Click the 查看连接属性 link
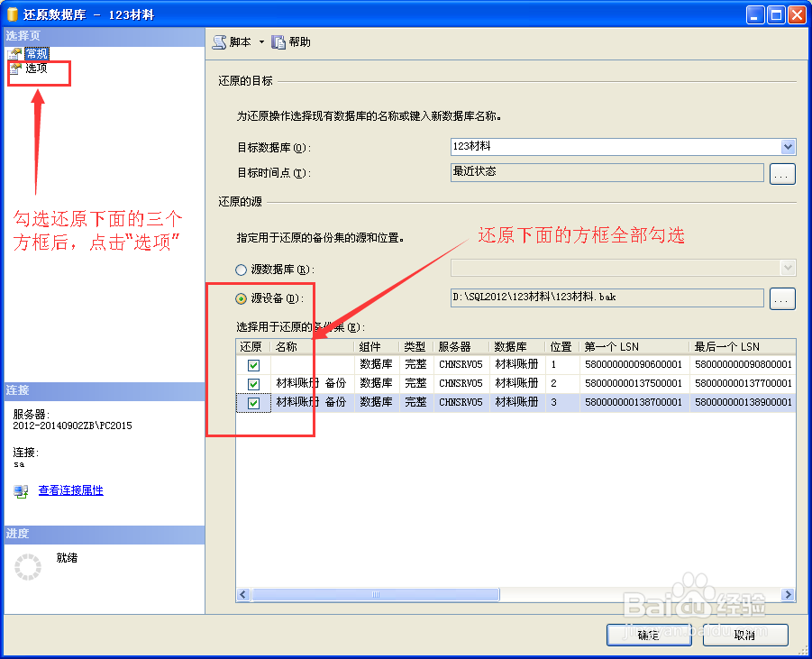Image resolution: width=812 pixels, height=659 pixels. (x=69, y=490)
